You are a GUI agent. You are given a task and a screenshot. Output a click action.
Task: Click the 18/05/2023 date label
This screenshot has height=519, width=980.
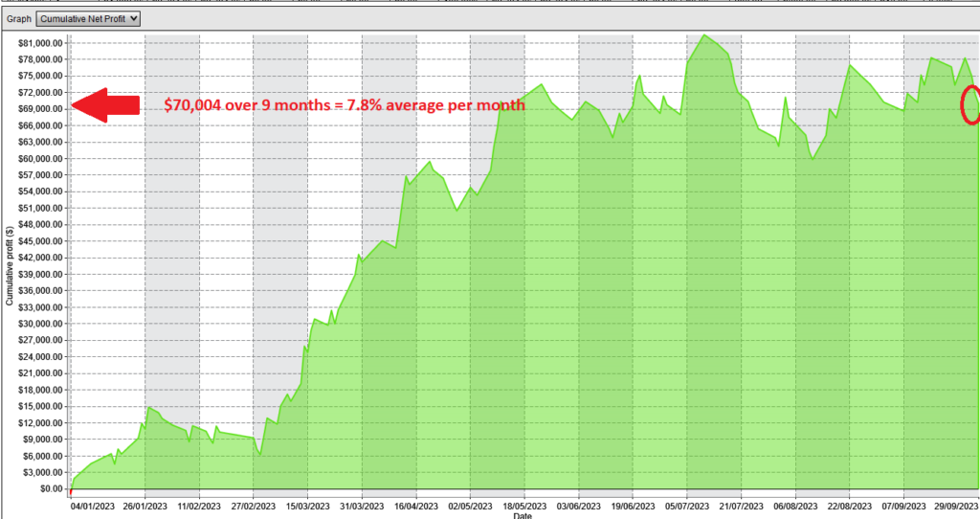pyautogui.click(x=524, y=505)
